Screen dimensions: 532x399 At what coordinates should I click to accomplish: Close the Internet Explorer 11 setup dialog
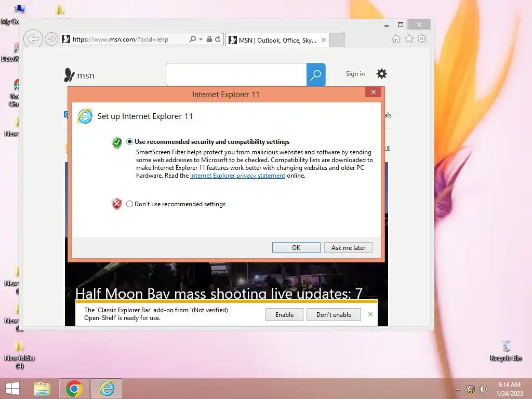tap(373, 92)
